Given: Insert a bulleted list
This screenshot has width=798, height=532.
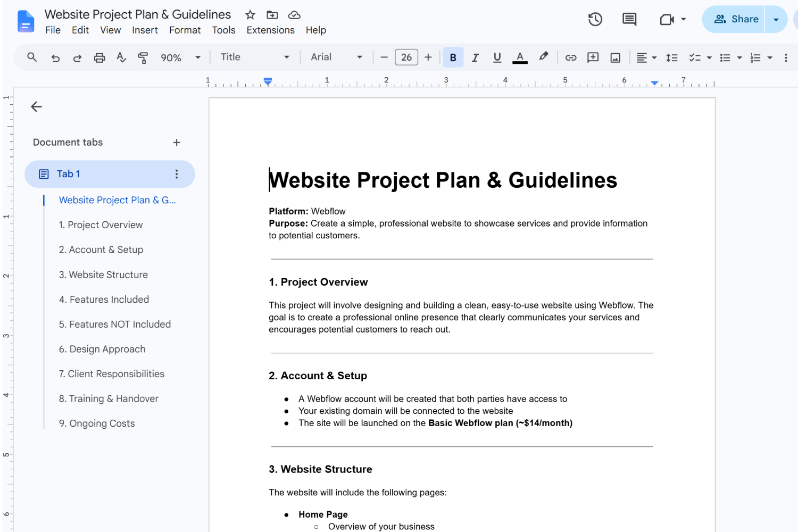Looking at the screenshot, I should click(x=725, y=57).
